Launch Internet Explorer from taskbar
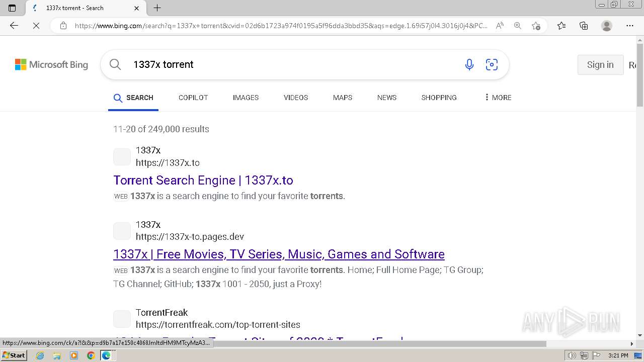 pos(40,355)
